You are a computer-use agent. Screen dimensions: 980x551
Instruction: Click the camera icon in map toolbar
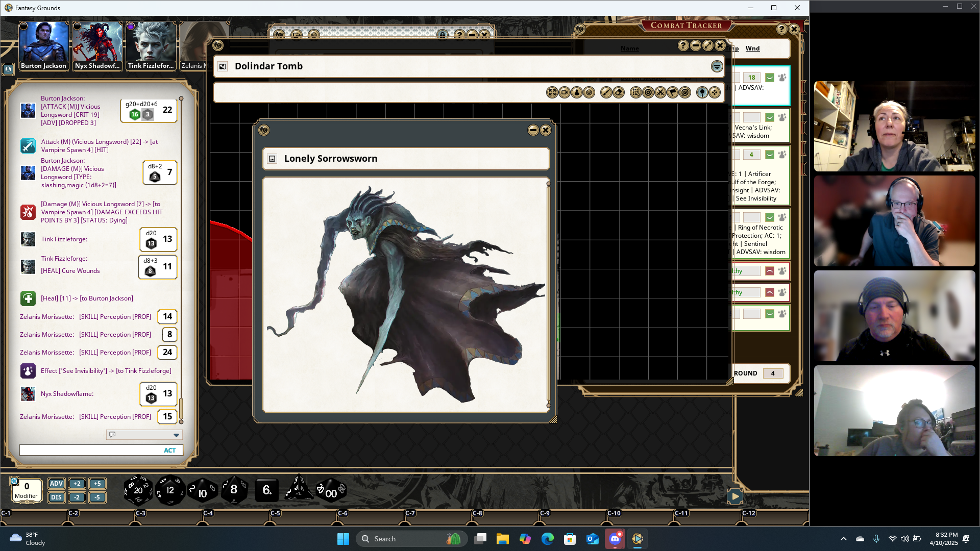click(565, 92)
